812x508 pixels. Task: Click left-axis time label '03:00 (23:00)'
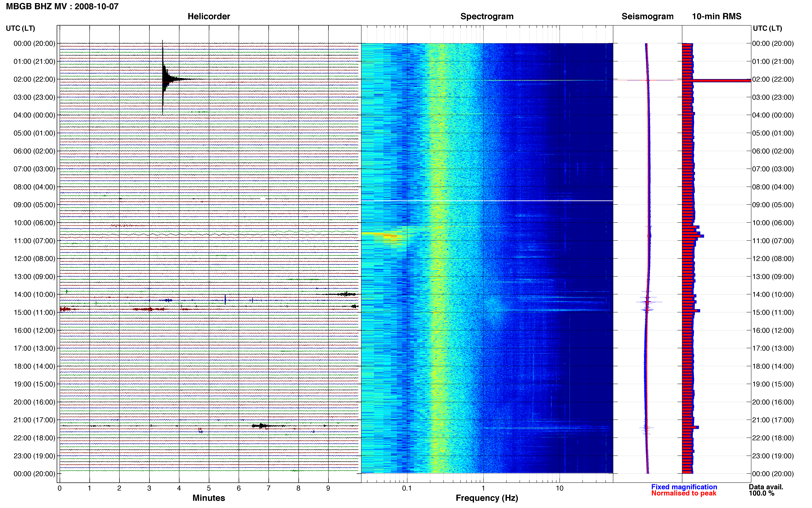(34, 97)
